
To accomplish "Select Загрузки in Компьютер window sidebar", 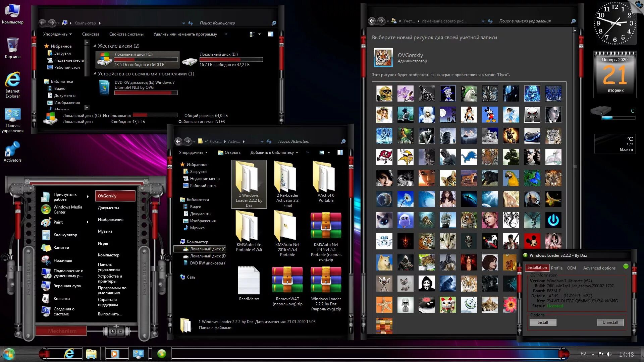I will (62, 53).
